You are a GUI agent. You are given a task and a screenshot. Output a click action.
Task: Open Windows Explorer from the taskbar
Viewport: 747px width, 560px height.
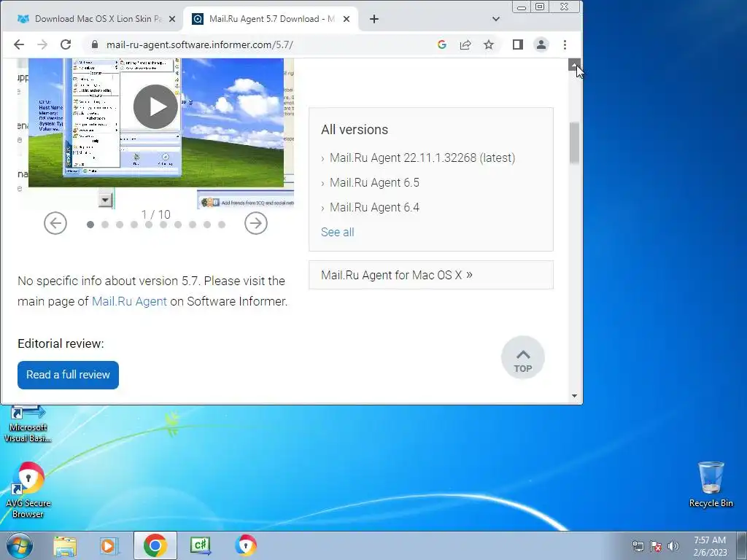pos(65,545)
